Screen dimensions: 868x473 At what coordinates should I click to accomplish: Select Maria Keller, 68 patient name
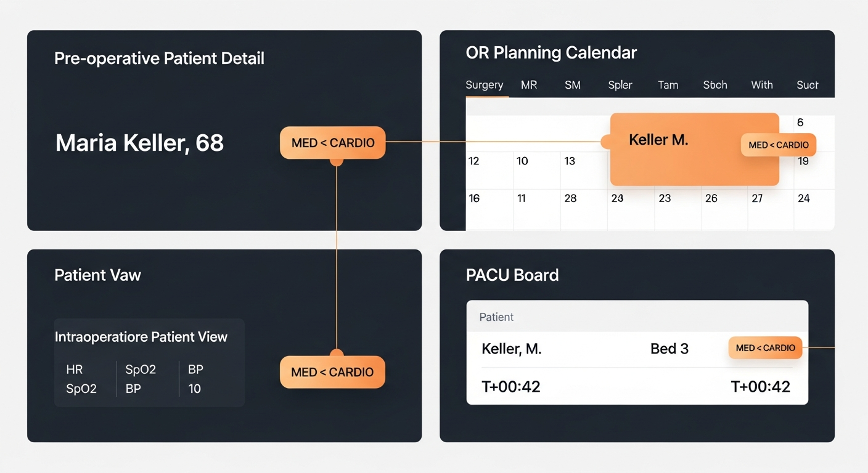[139, 143]
